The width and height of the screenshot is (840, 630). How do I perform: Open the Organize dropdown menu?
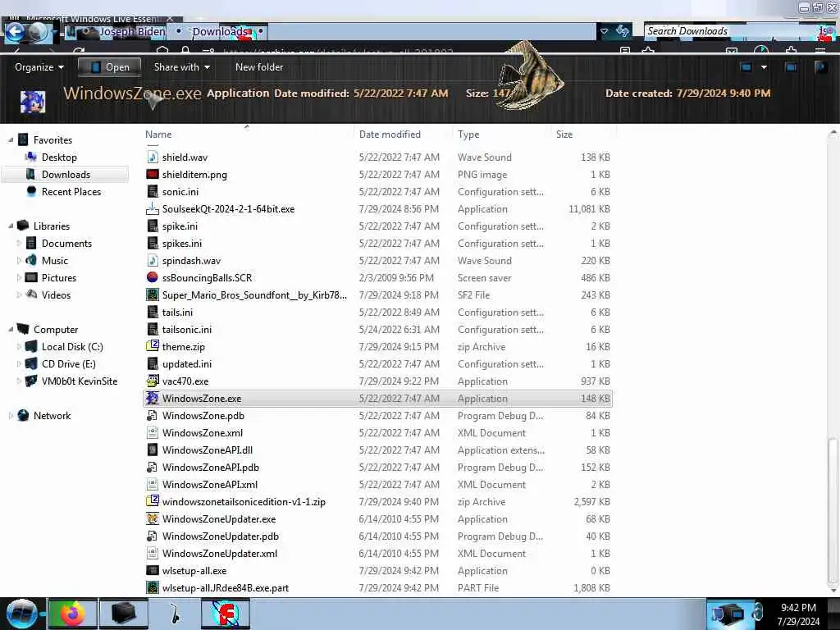(39, 67)
